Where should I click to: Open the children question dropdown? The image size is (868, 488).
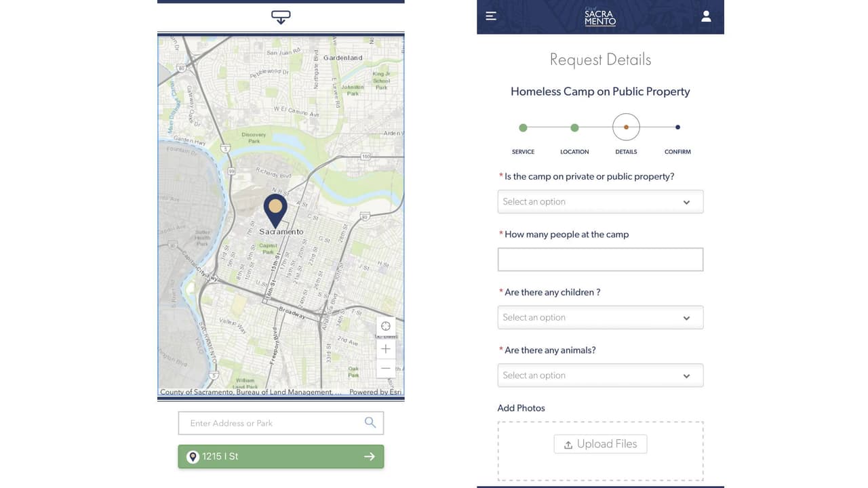(600, 317)
